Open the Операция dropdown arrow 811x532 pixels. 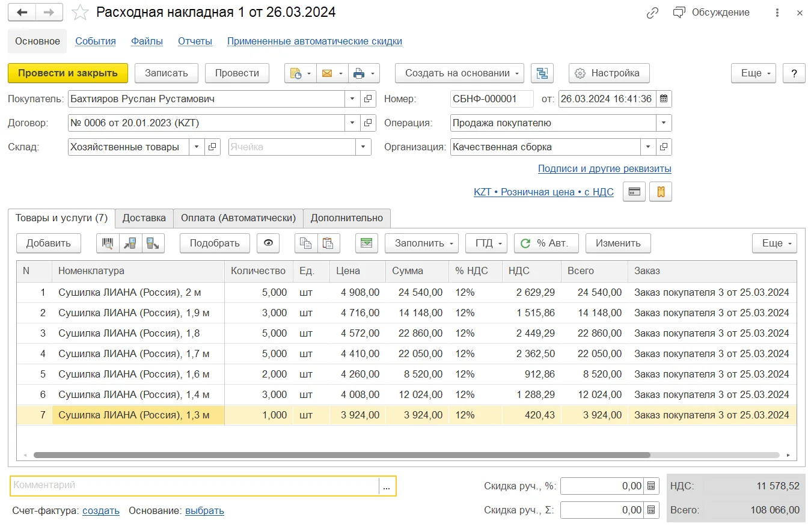click(x=664, y=123)
